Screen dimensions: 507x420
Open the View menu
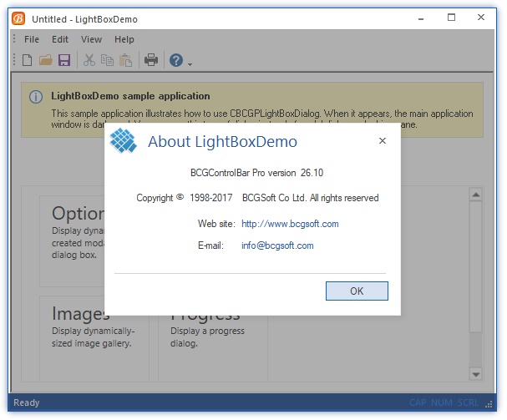coord(92,39)
